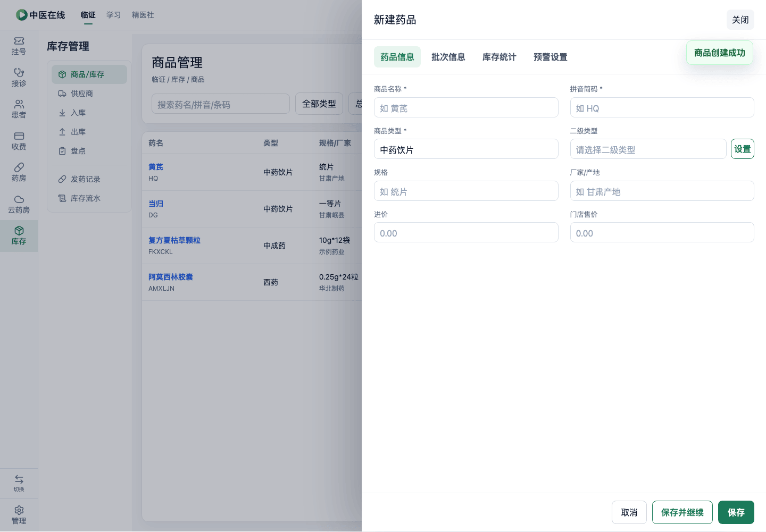Click the 入库 download arrow icon
The image size is (766, 532).
[x=62, y=113]
